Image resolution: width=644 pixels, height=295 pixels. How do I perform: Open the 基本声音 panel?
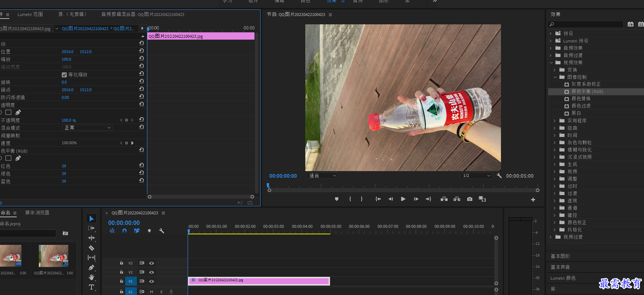(x=560, y=267)
